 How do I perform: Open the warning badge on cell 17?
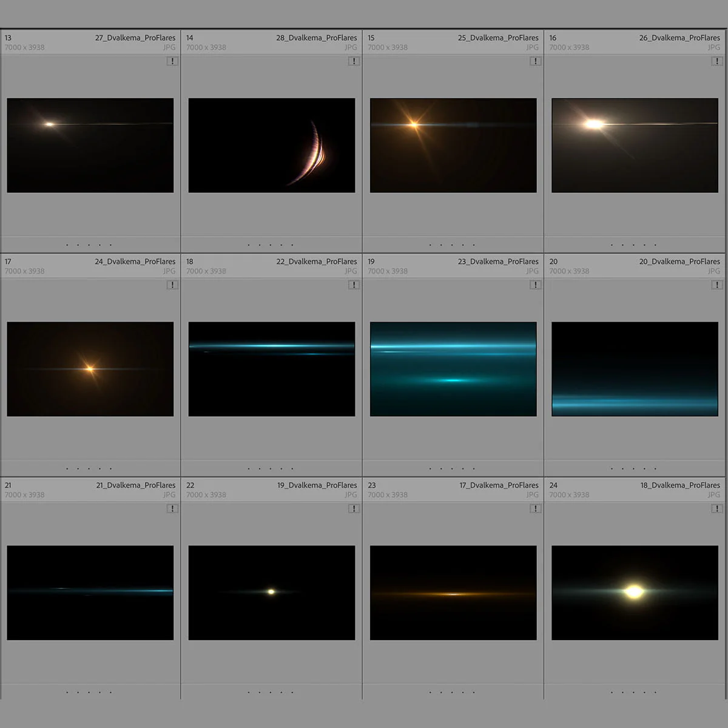click(172, 285)
